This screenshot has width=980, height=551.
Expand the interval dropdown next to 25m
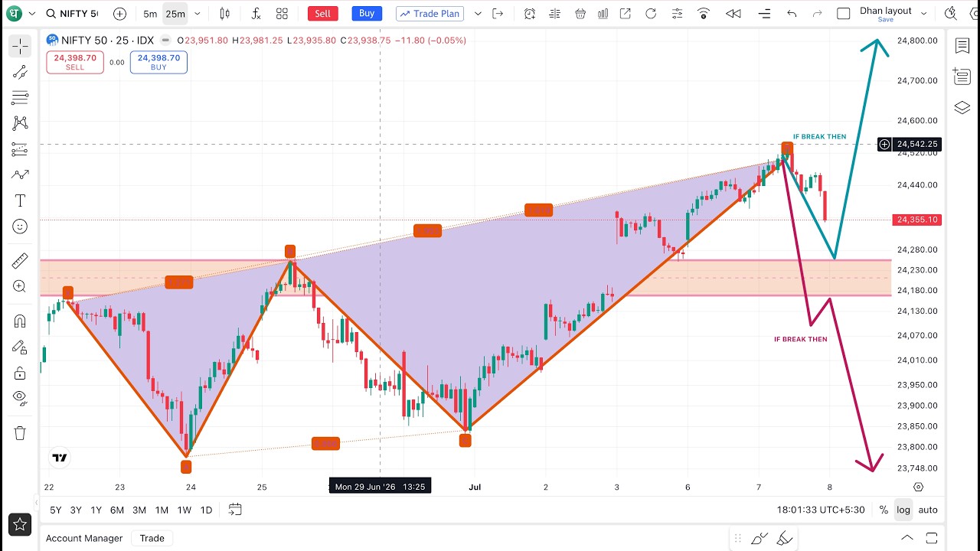pos(198,14)
